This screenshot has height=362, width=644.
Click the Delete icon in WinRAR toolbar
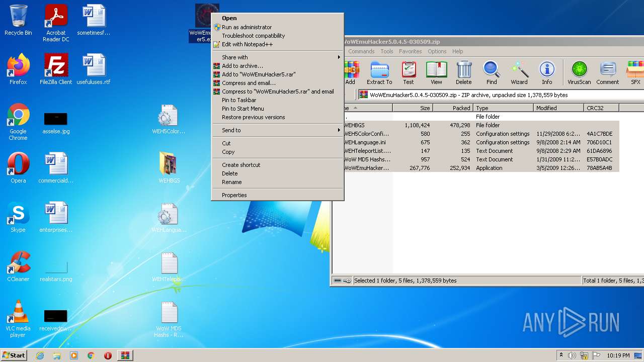tap(464, 73)
